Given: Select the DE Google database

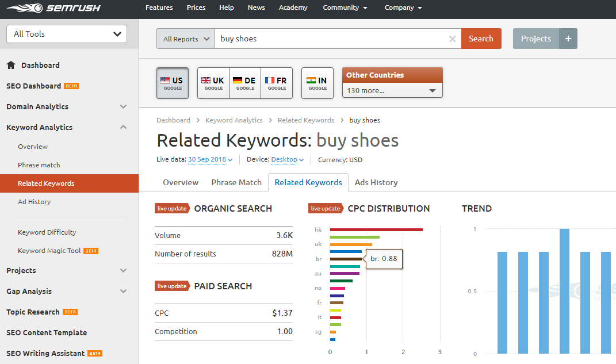Looking at the screenshot, I should point(245,83).
